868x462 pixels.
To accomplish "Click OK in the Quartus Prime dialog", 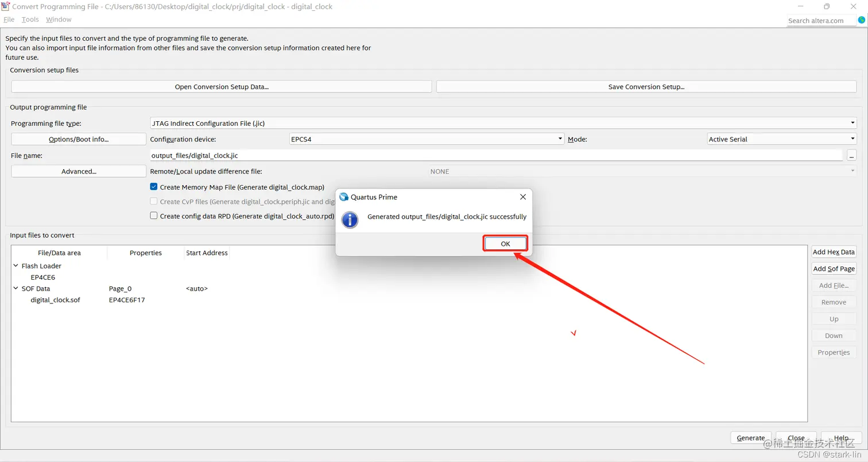I will click(x=505, y=244).
